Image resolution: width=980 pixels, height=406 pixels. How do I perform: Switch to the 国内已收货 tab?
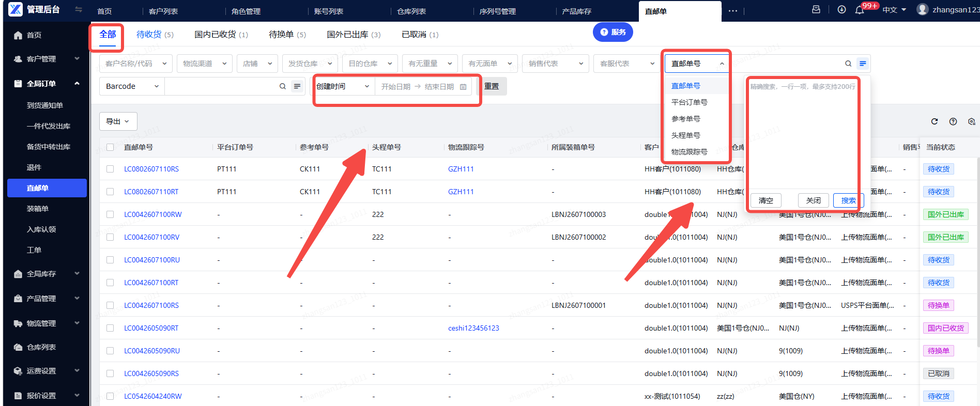(x=221, y=35)
